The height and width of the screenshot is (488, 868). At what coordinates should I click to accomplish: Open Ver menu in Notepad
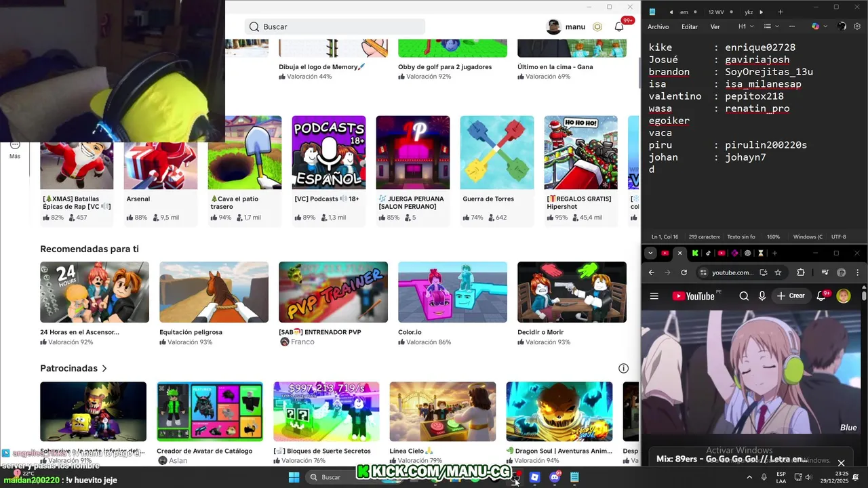(x=715, y=26)
